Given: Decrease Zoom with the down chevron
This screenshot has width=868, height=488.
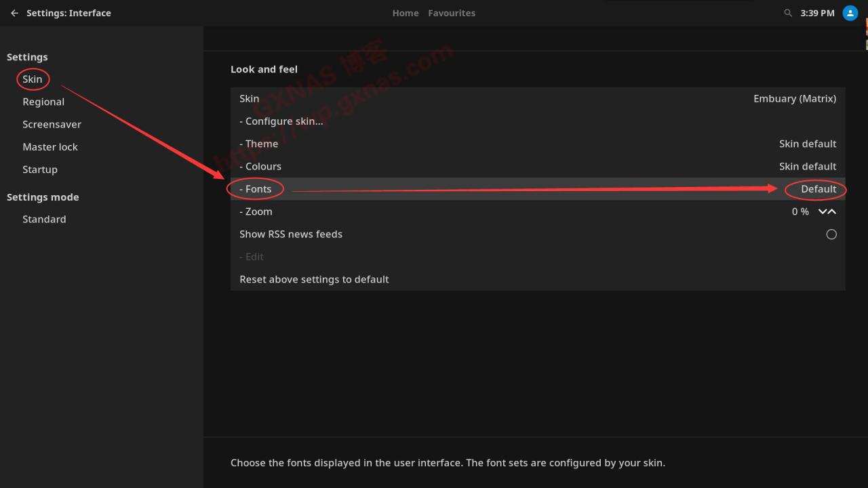Looking at the screenshot, I should point(823,211).
